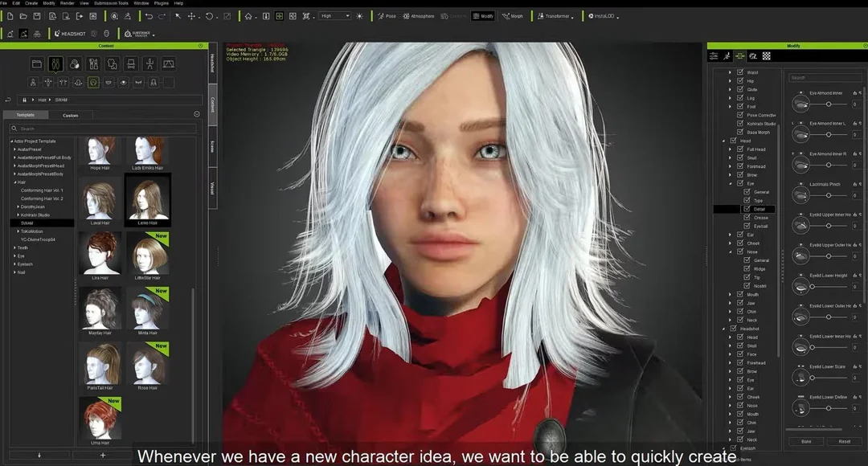
Task: Open the InstaLOD dropdown menu
Action: (x=603, y=16)
